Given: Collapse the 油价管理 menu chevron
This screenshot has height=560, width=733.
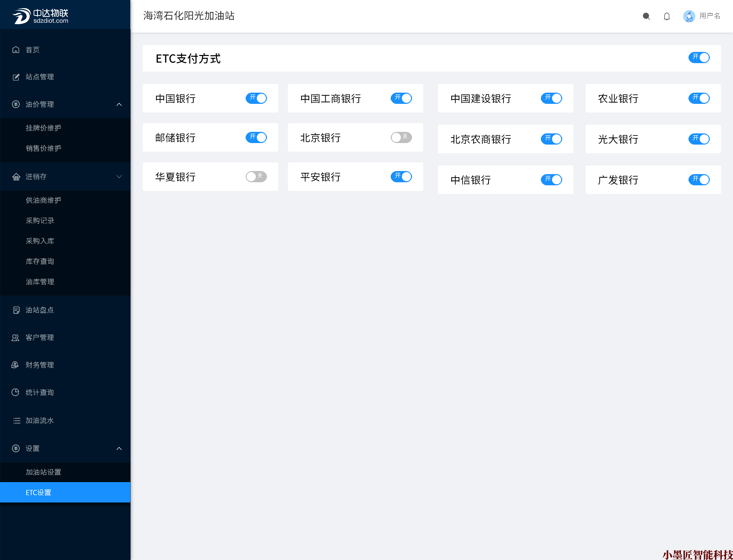Looking at the screenshot, I should 119,104.
